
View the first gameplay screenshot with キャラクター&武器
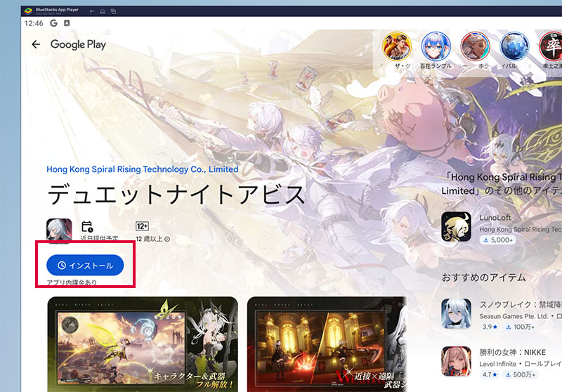pos(143,344)
